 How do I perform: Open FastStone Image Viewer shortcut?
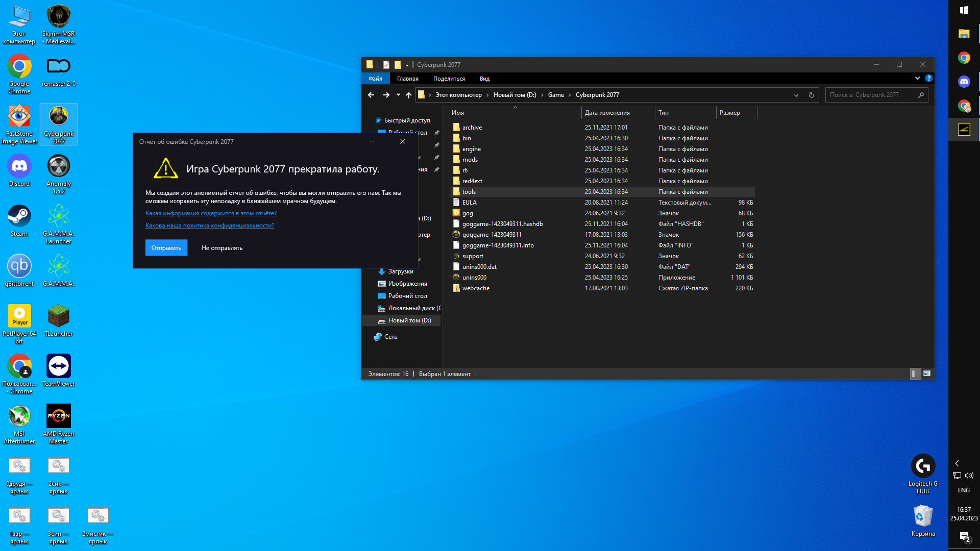[19, 124]
